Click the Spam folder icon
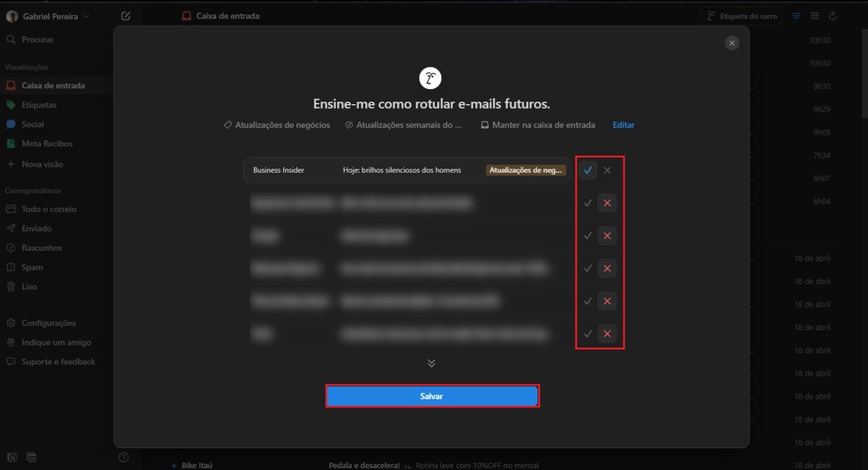This screenshot has height=470, width=868. tap(11, 267)
